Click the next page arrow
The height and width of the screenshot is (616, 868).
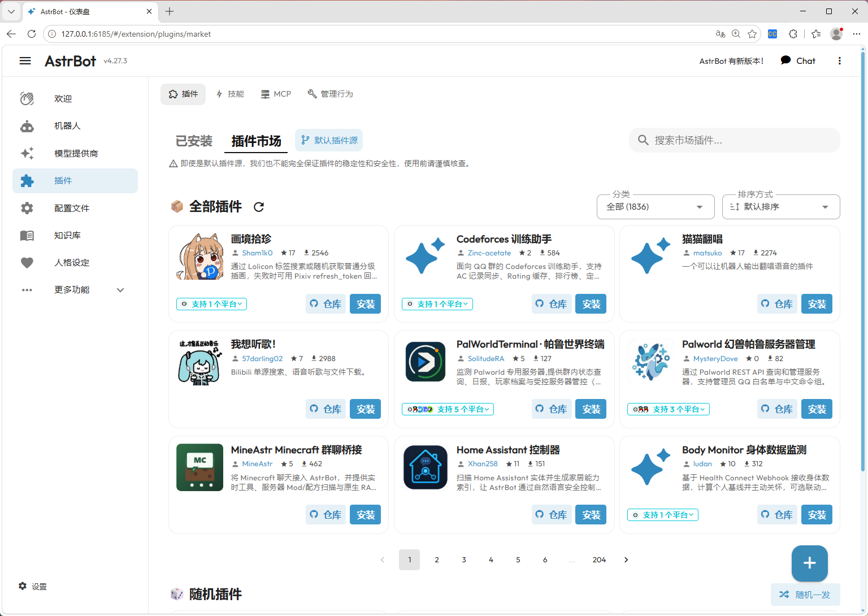[x=626, y=560]
